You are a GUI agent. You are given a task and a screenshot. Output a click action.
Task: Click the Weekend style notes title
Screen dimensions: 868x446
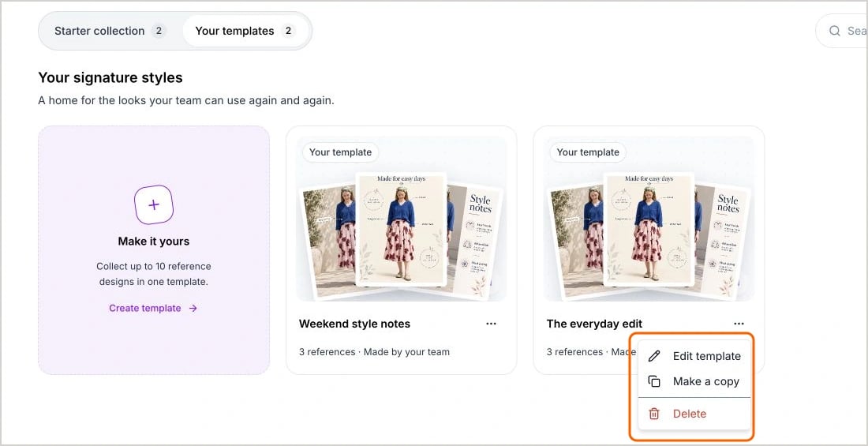coord(354,324)
